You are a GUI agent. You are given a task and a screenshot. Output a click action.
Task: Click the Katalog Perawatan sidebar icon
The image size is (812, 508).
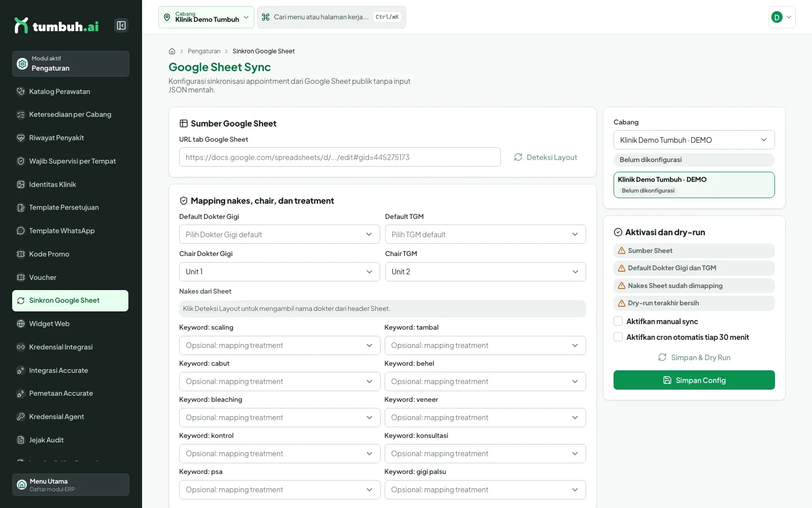pos(21,91)
